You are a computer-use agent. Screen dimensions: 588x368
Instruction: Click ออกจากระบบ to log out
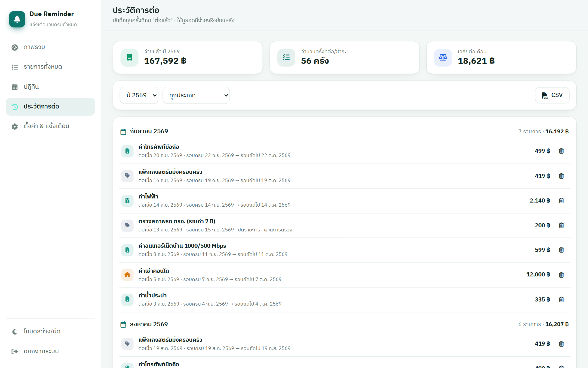pos(50,351)
